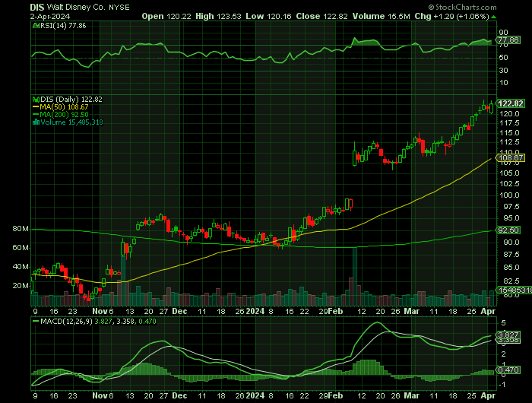Click the 20M volume axis label
532x403 pixels.
[x=21, y=286]
